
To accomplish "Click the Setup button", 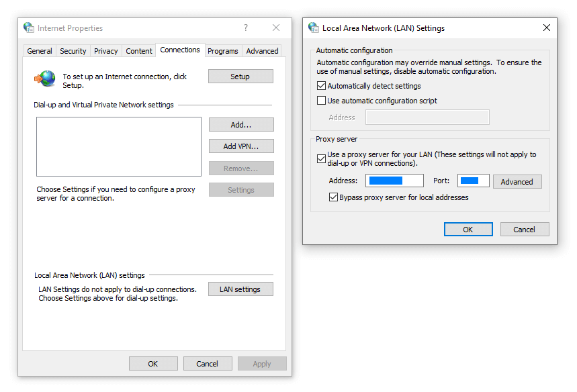I will click(240, 76).
